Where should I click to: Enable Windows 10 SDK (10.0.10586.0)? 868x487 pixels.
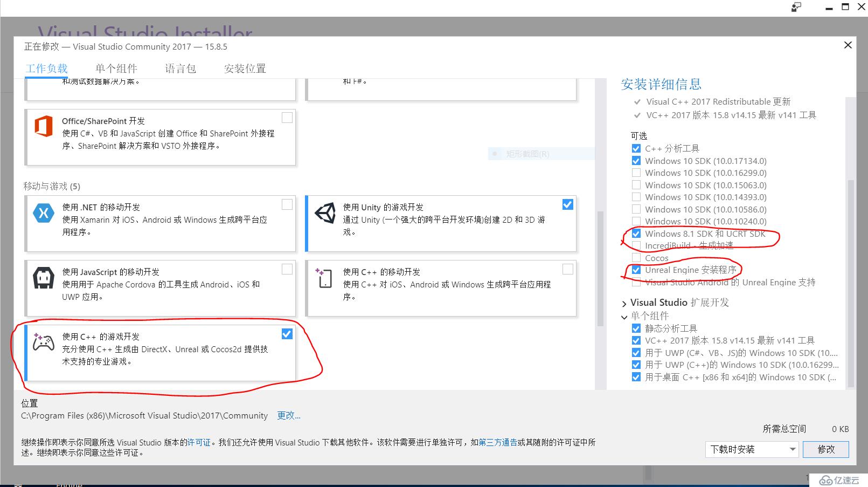[636, 209]
